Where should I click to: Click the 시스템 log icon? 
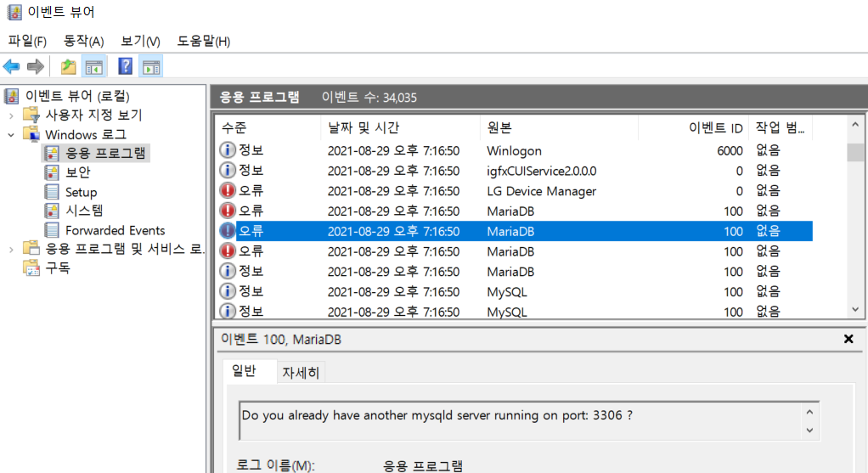pyautogui.click(x=52, y=211)
